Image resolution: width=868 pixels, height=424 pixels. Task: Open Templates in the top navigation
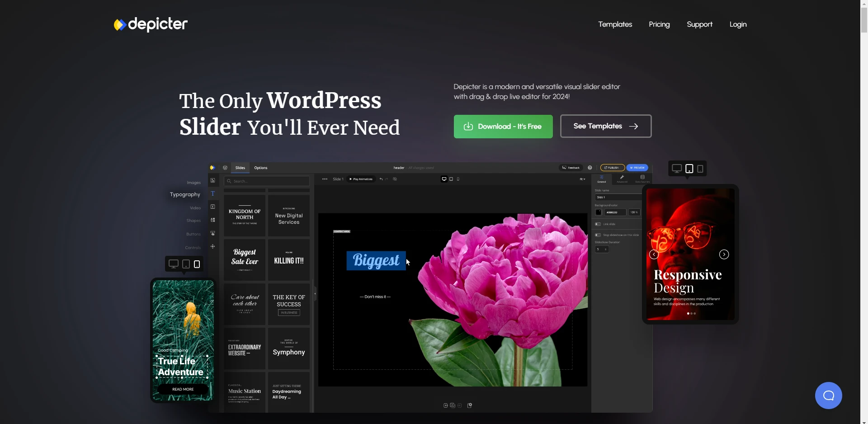(615, 24)
